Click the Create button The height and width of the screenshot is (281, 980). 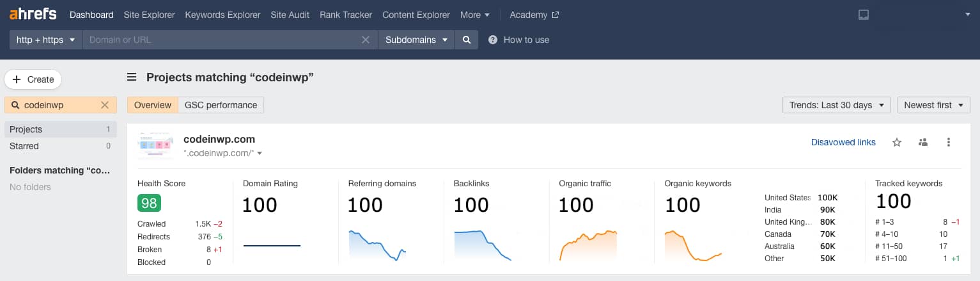tap(33, 79)
